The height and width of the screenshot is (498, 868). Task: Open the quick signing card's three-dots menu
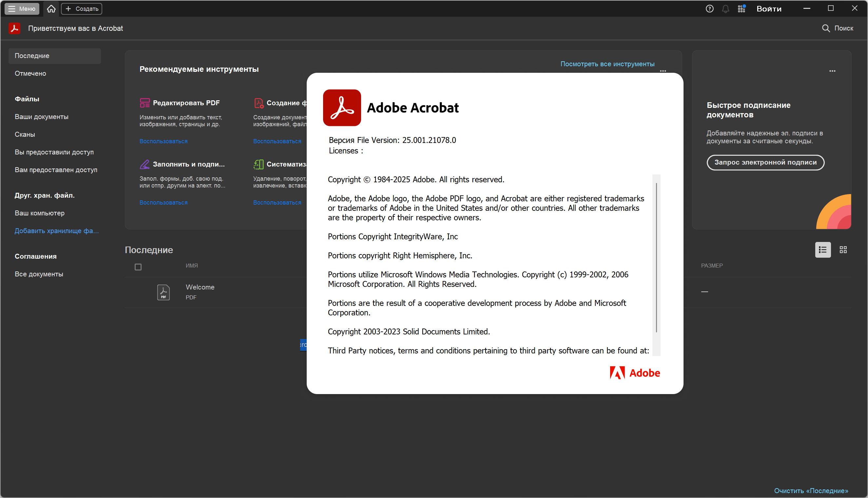pyautogui.click(x=832, y=71)
